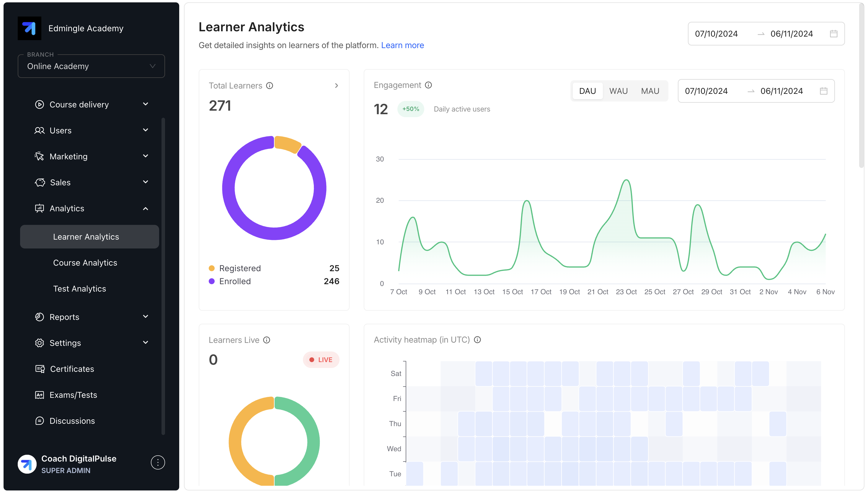The image size is (868, 494).
Task: Click the Engagement start date field 07/10/2024
Action: pyautogui.click(x=706, y=91)
